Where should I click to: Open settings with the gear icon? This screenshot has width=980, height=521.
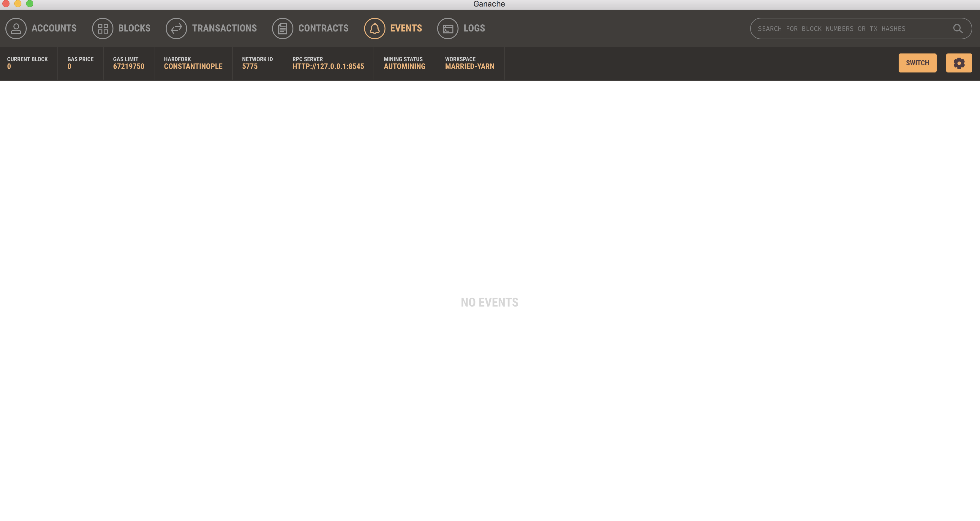[959, 63]
